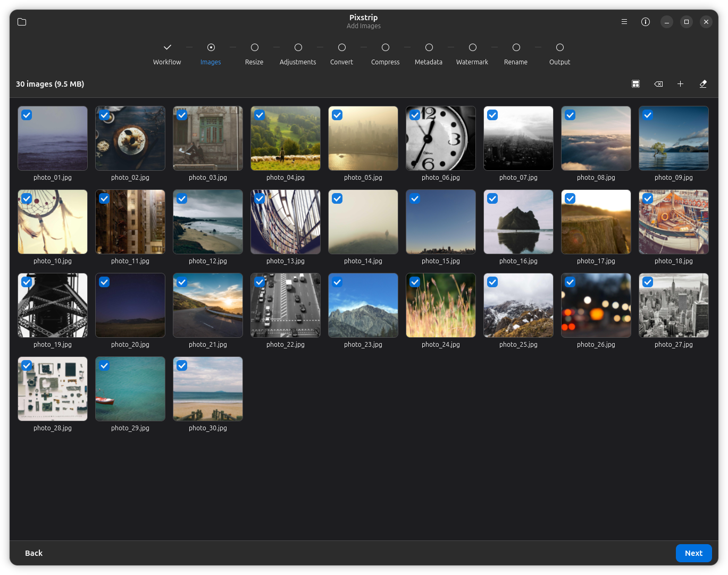Deselect photo_29.jpg using its checkbox
The image size is (728, 575).
coord(104,365)
